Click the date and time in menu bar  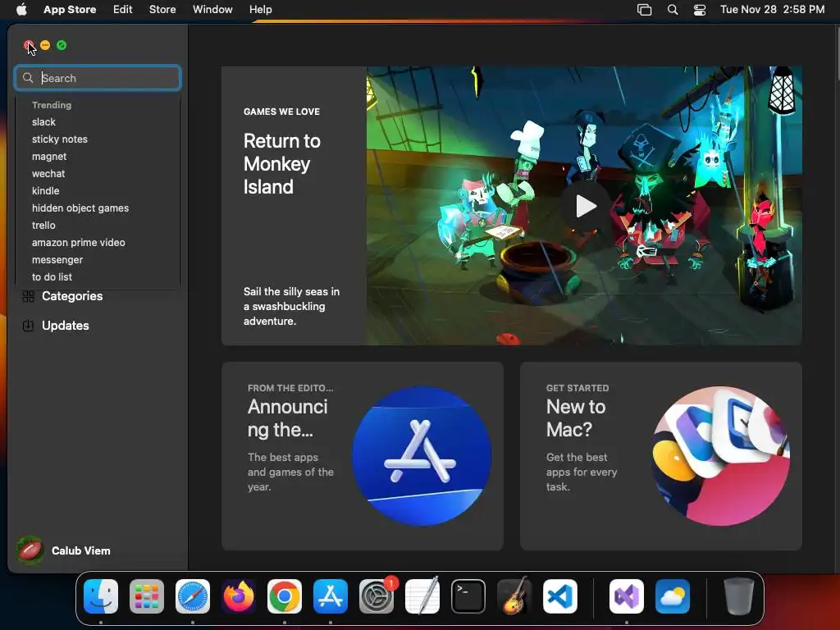coord(773,9)
